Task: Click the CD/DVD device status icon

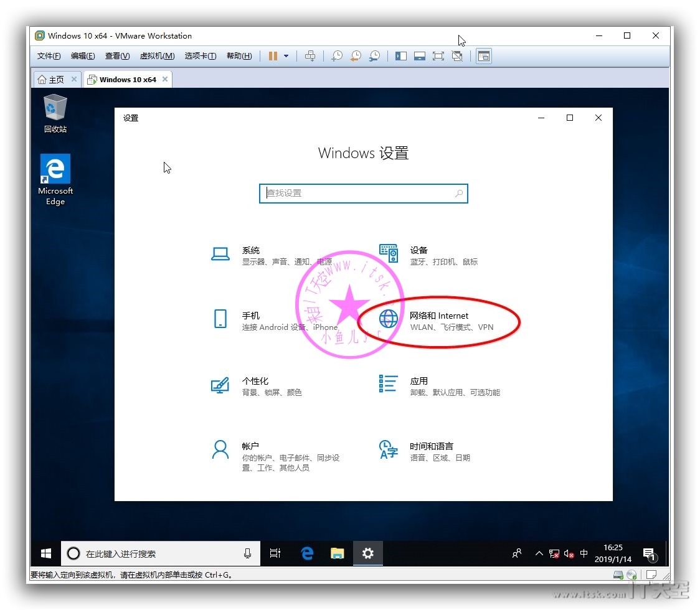Action: (631, 575)
